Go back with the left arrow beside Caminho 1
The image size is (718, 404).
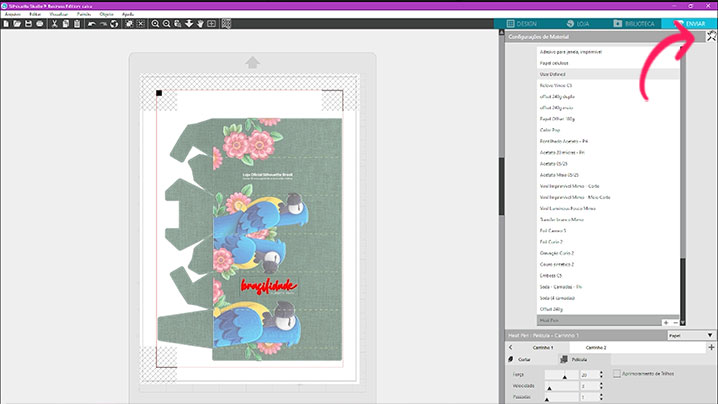(x=511, y=348)
